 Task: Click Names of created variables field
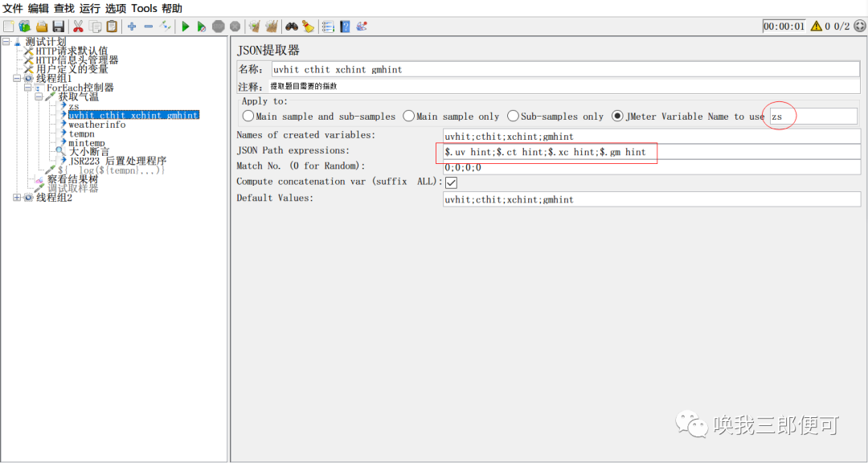click(652, 136)
